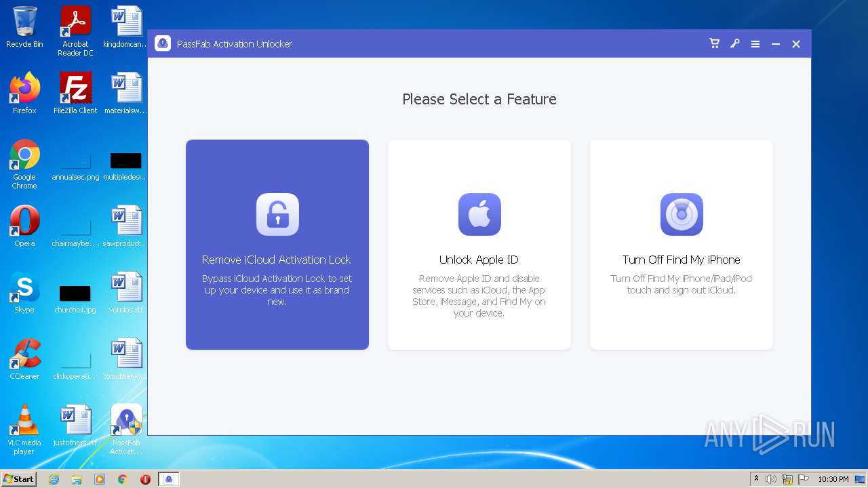Select the annualsec.png file
The width and height of the screenshot is (868, 488).
tap(75, 165)
